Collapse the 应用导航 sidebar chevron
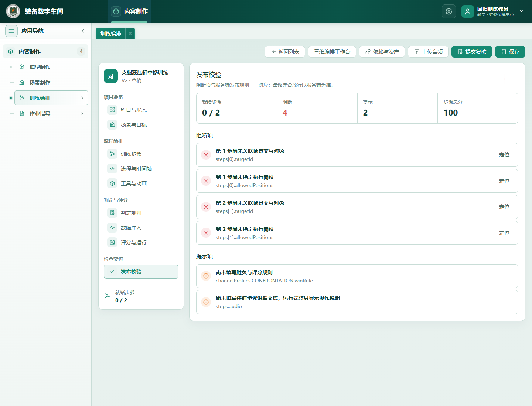The height and width of the screenshot is (406, 532). coord(83,31)
